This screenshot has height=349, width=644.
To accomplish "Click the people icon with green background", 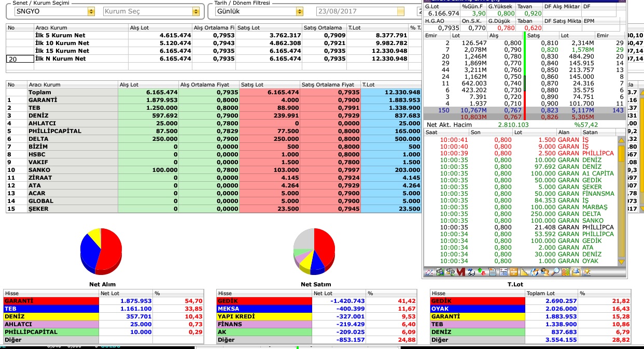I will [x=440, y=272].
